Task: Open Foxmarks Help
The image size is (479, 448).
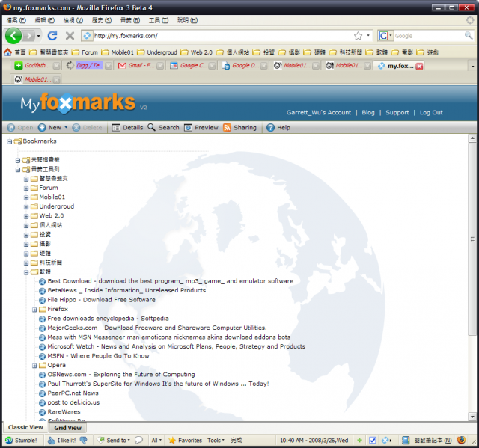Action: (x=278, y=128)
